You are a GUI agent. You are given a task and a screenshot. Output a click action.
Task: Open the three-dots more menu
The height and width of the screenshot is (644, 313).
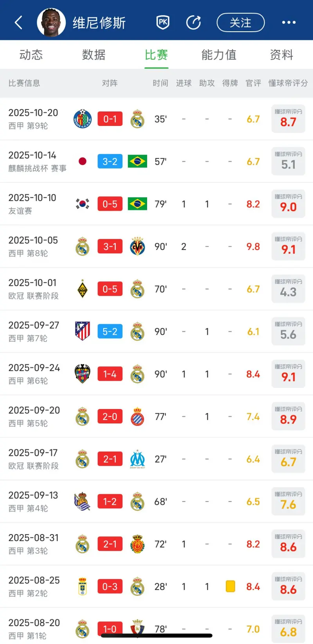[x=289, y=23]
